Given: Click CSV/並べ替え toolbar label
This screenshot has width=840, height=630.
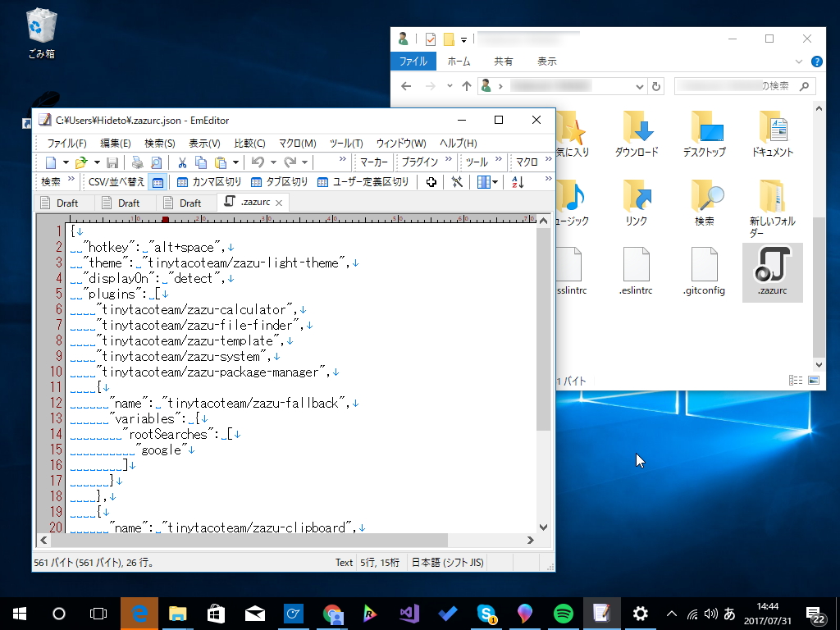Looking at the screenshot, I should click(x=116, y=182).
